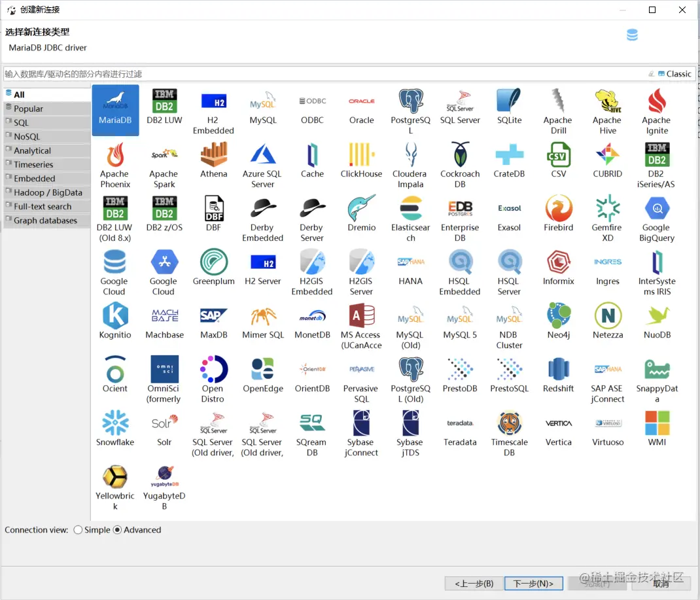The height and width of the screenshot is (600, 700).
Task: Switch to Graph databases category
Action: (46, 221)
